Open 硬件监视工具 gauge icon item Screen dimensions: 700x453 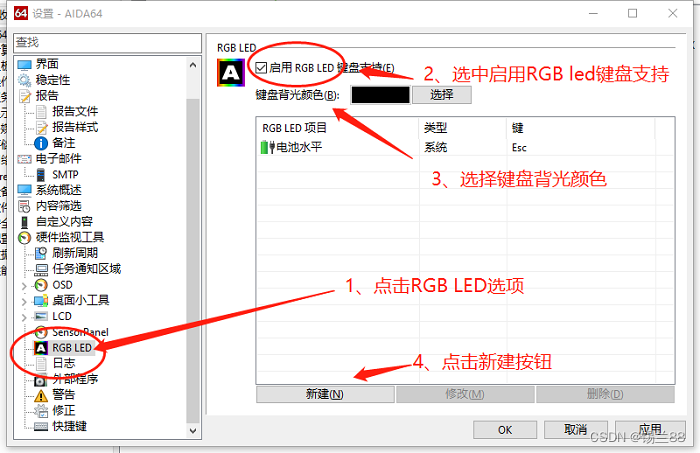[x=24, y=237]
